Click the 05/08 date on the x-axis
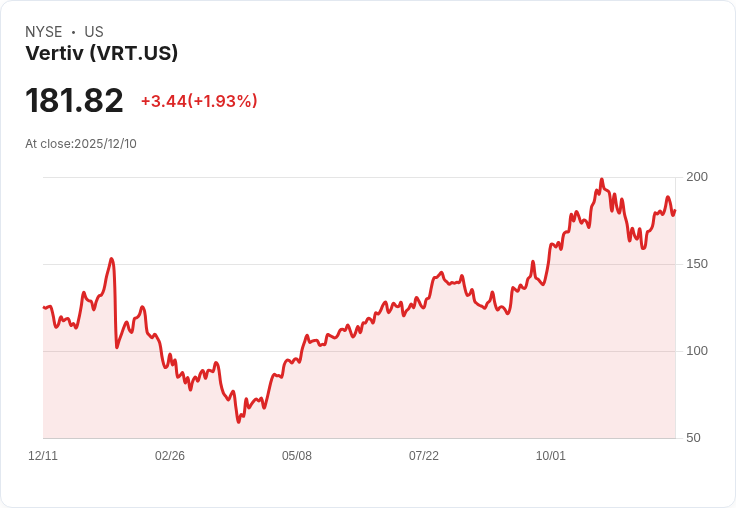Image resolution: width=736 pixels, height=508 pixels. tap(297, 456)
